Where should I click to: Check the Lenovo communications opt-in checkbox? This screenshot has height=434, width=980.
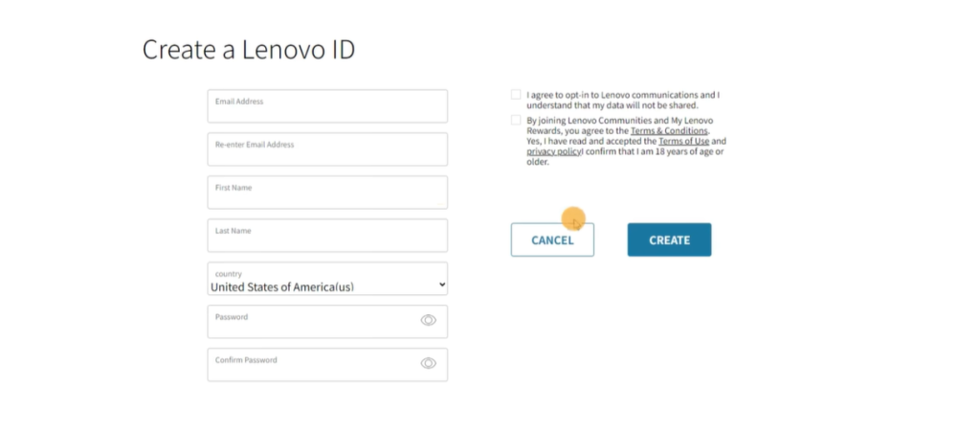click(516, 95)
